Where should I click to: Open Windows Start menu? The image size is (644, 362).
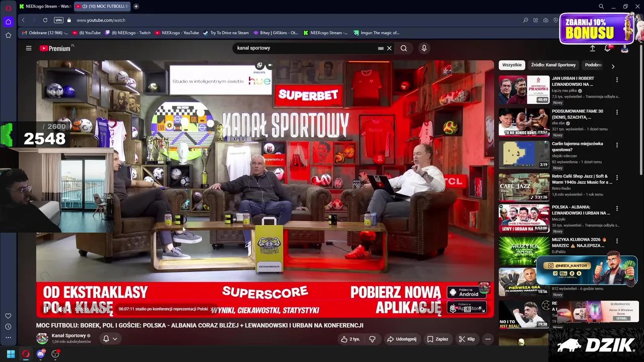tap(11, 354)
